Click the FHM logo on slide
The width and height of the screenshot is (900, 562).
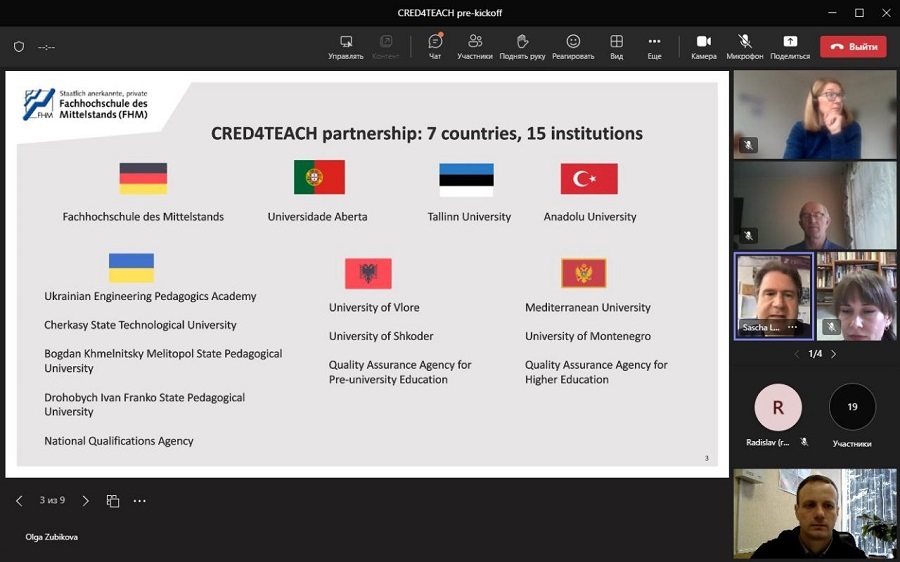pyautogui.click(x=85, y=104)
